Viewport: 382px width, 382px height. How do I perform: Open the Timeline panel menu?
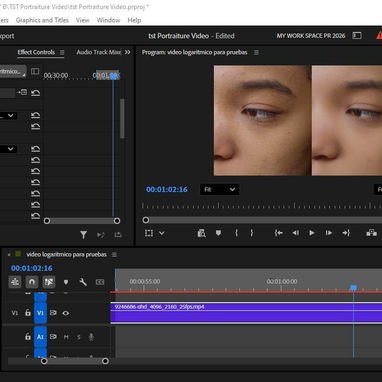coord(114,255)
